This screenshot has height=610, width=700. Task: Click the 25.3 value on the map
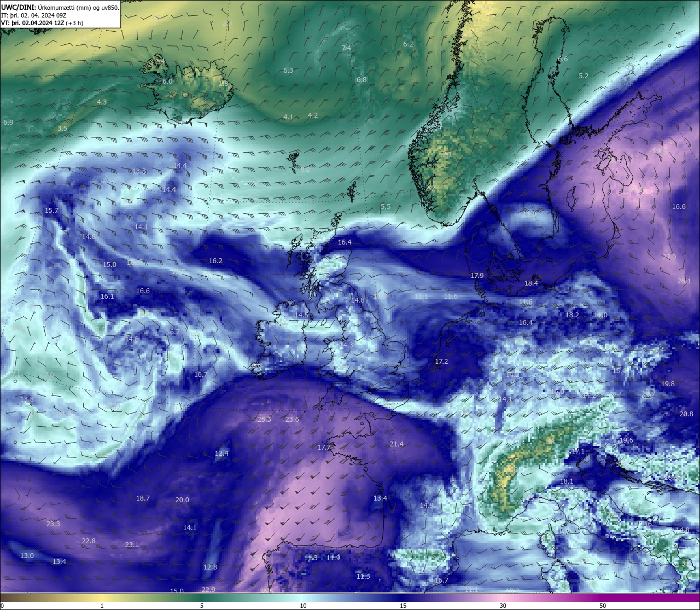tap(264, 419)
